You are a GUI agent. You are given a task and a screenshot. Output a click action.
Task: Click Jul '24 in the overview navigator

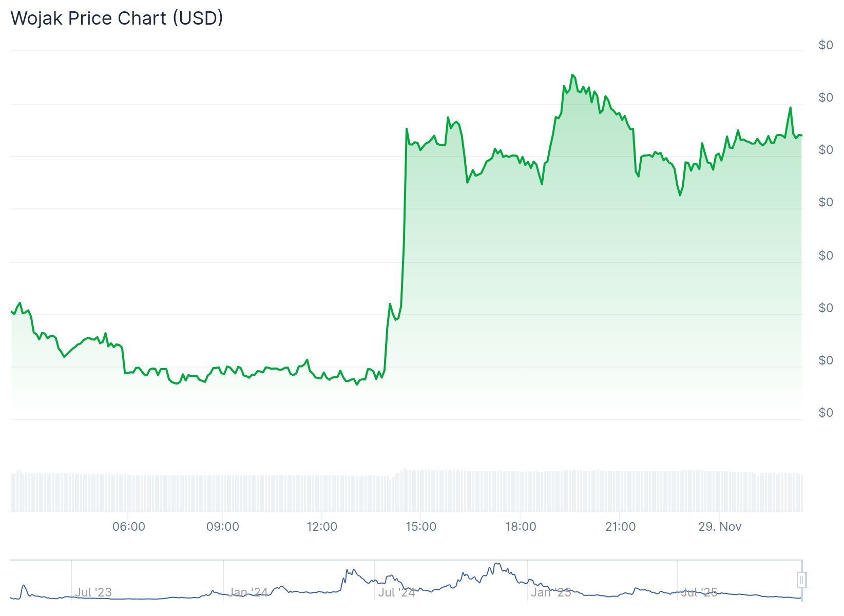397,592
